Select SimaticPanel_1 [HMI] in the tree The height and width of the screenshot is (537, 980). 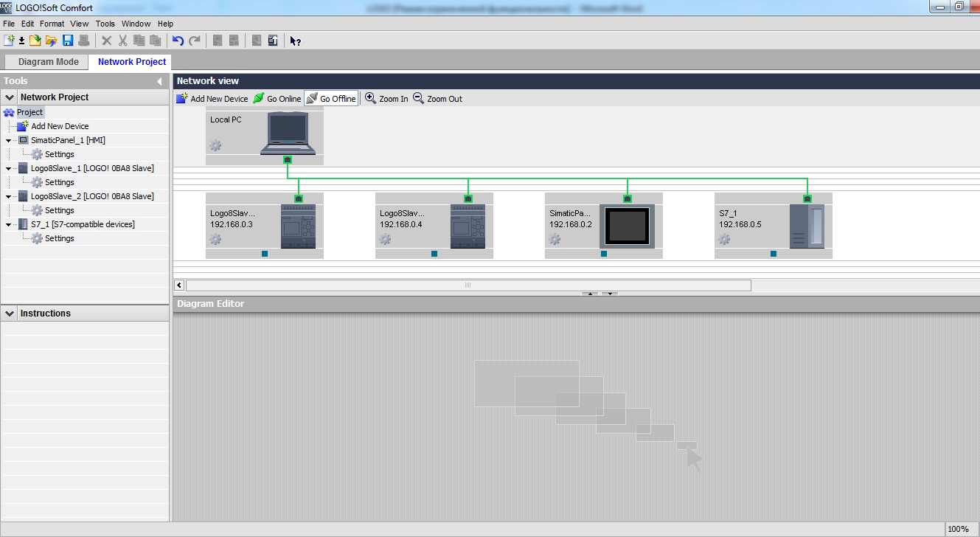pyautogui.click(x=69, y=140)
